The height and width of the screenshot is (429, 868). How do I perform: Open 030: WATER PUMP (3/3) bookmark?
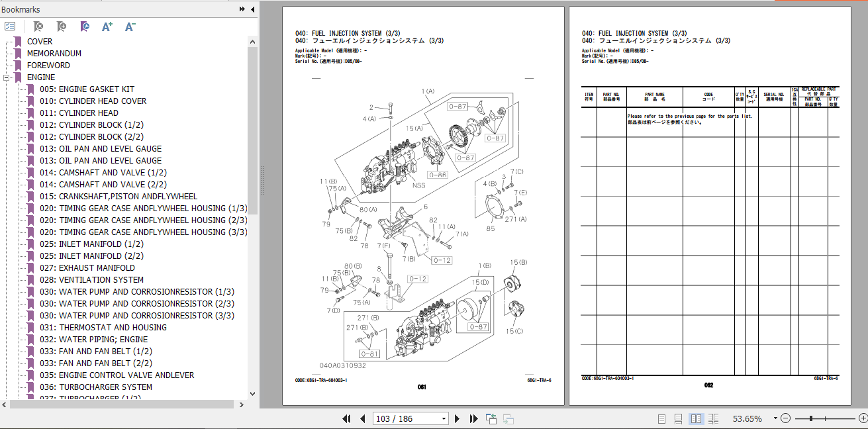click(137, 316)
